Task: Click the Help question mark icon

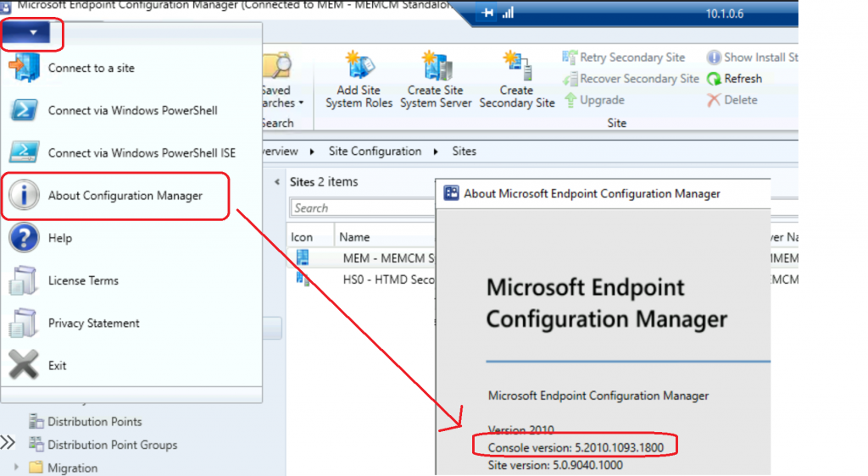Action: pyautogui.click(x=24, y=238)
